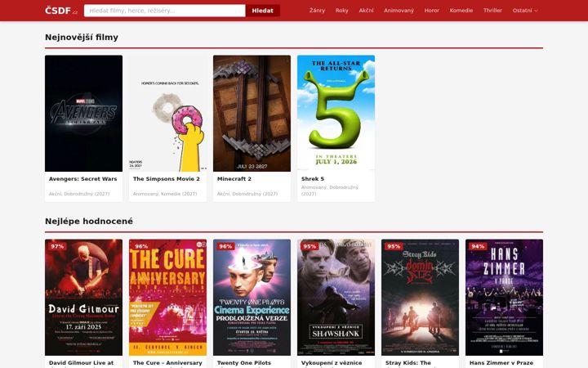588x368 pixels.
Task: Open The Simpsons Movie 2 poster
Action: pyautogui.click(x=167, y=114)
